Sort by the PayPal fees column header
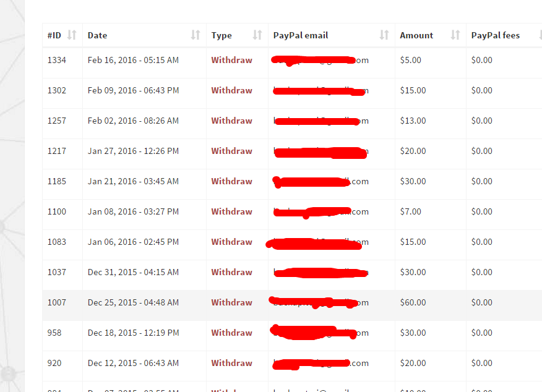Image resolution: width=542 pixels, height=392 pixels. (496, 35)
